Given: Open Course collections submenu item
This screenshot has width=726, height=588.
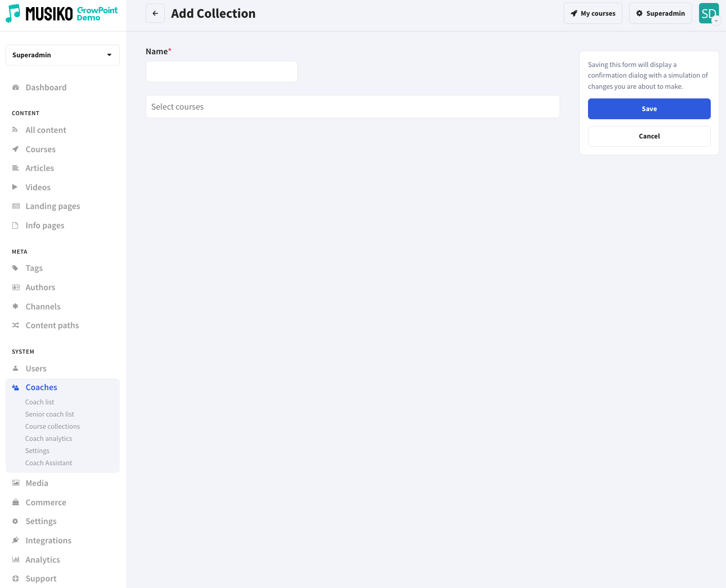Looking at the screenshot, I should click(53, 426).
